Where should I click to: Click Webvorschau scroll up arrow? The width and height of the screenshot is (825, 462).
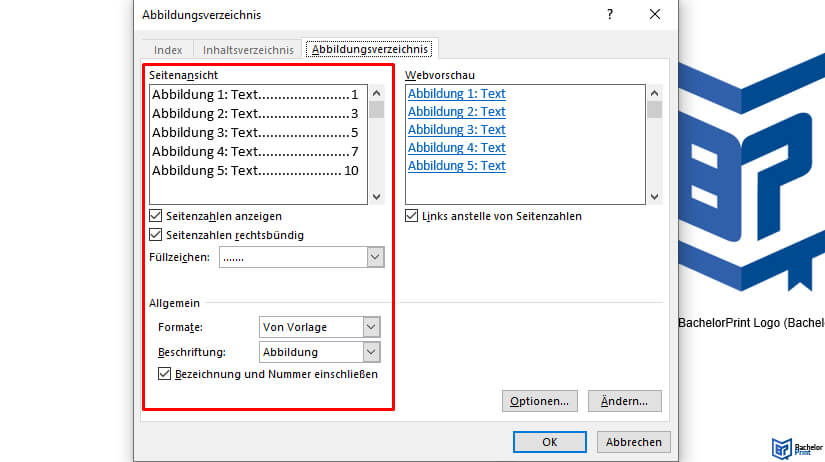click(x=654, y=93)
